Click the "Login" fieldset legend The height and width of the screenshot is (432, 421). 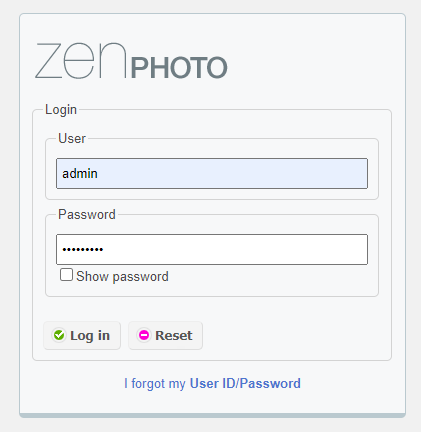coord(61,110)
